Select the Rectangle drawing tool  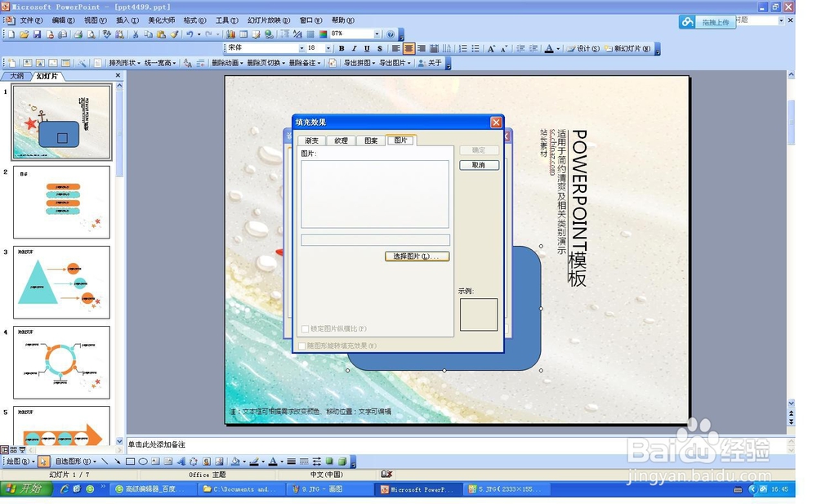tap(130, 462)
